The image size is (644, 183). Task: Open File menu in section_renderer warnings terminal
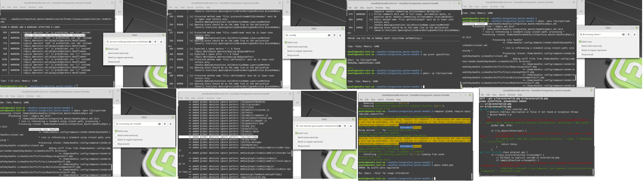(x=3, y=7)
